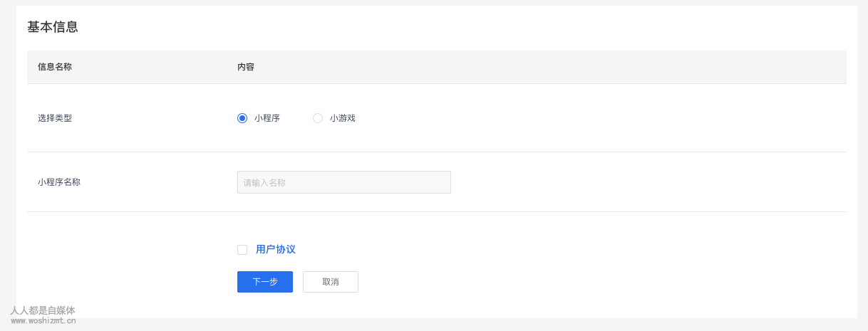Click the 信息名称 column header
This screenshot has height=331, width=868.
click(x=55, y=67)
